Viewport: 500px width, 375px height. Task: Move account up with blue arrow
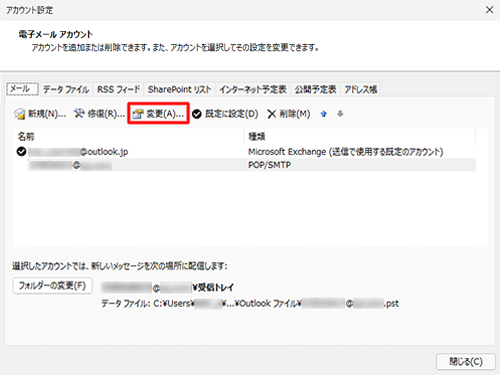tap(323, 114)
